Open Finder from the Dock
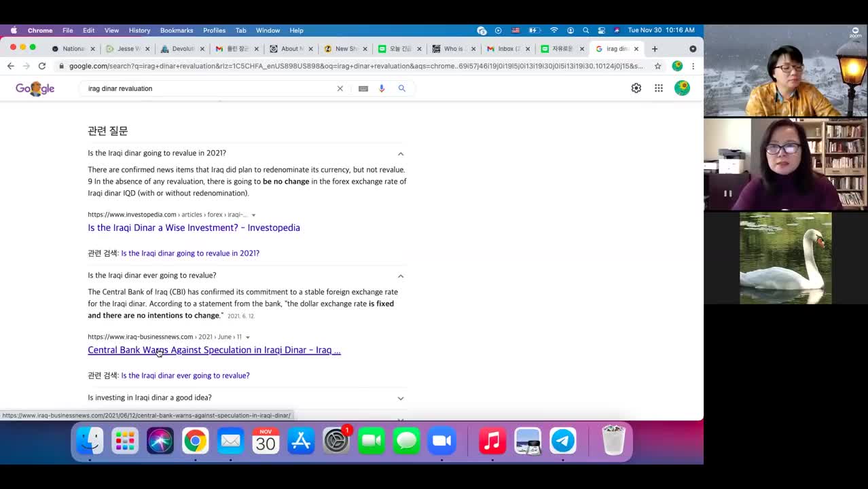 click(x=90, y=441)
